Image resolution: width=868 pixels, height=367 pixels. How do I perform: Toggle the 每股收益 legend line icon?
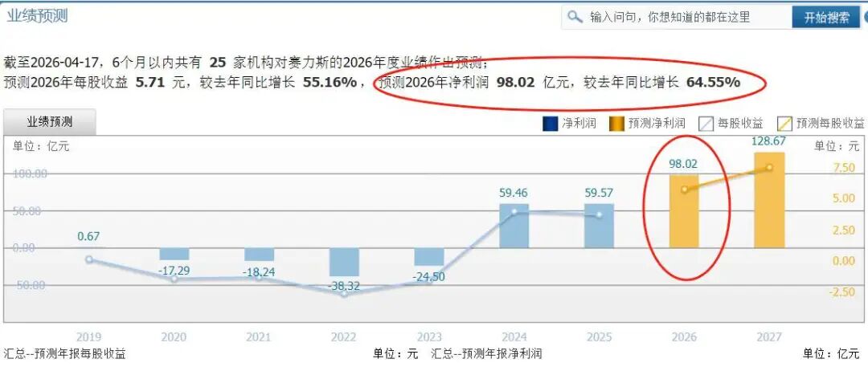click(706, 123)
